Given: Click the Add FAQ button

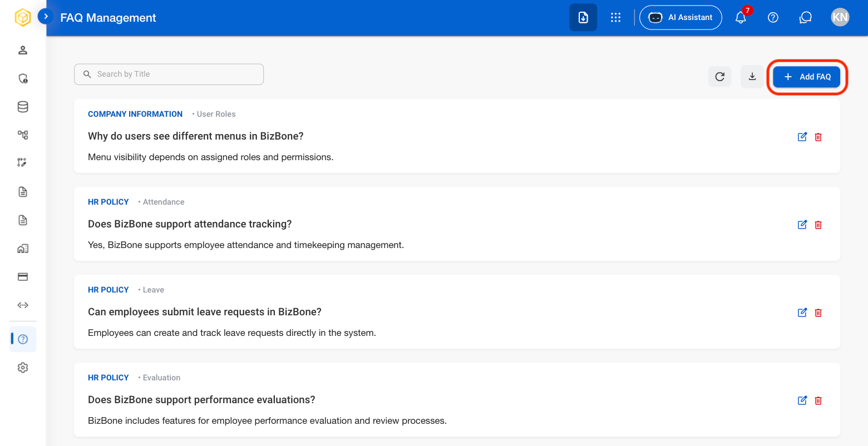Looking at the screenshot, I should [807, 77].
